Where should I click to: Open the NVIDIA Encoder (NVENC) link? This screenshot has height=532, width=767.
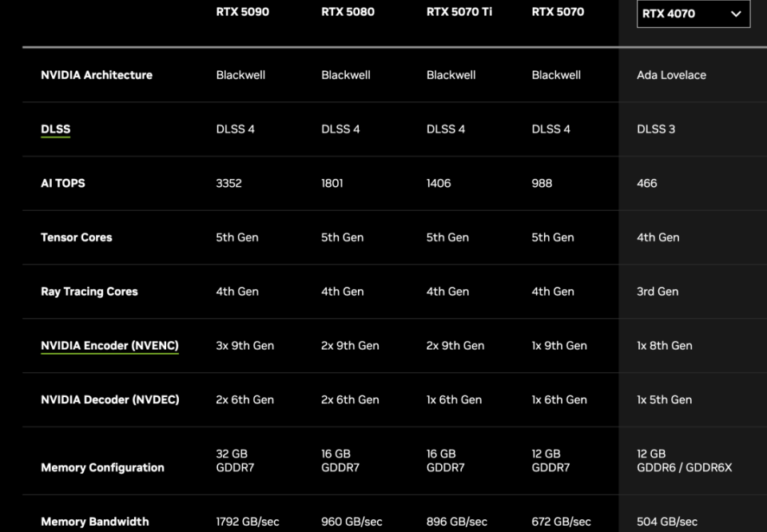(109, 346)
